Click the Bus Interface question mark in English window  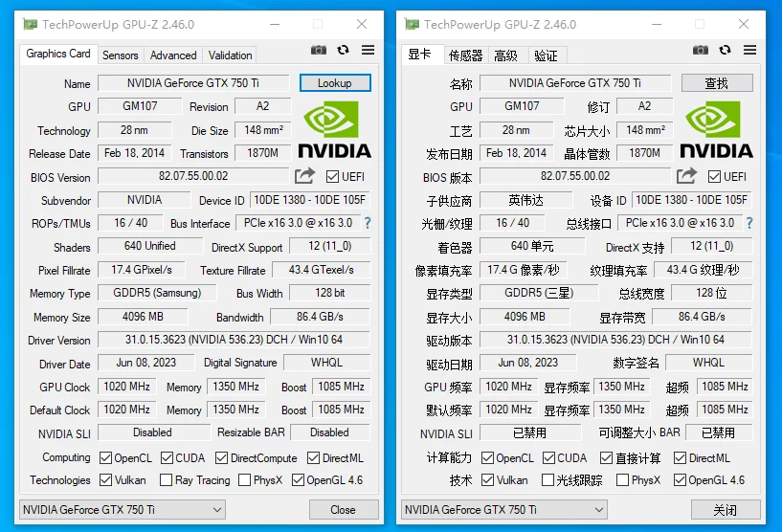point(367,223)
